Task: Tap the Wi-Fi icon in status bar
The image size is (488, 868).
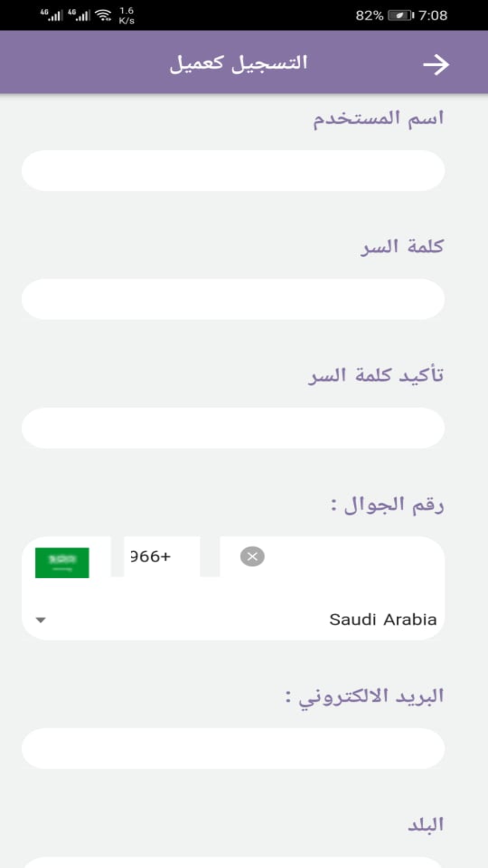Action: [103, 15]
